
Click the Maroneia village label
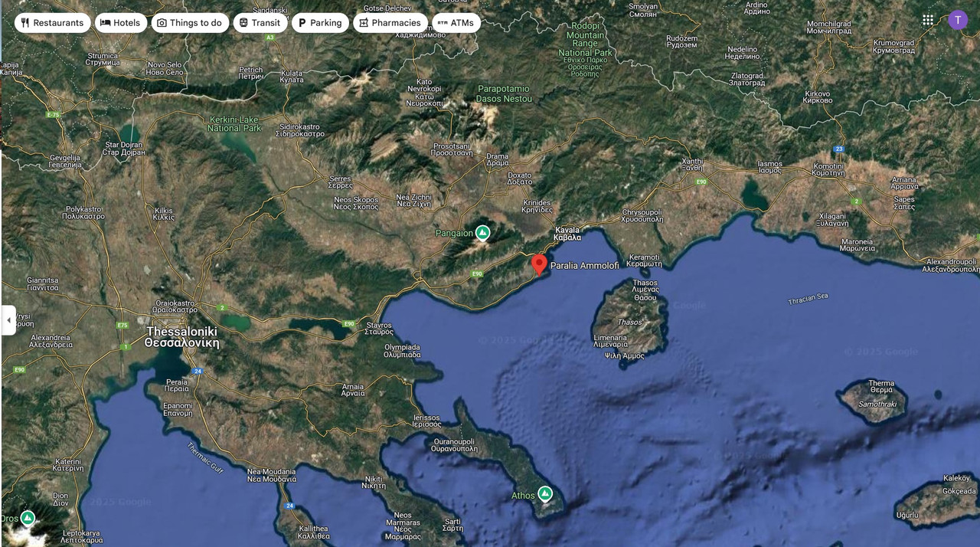pos(857,244)
